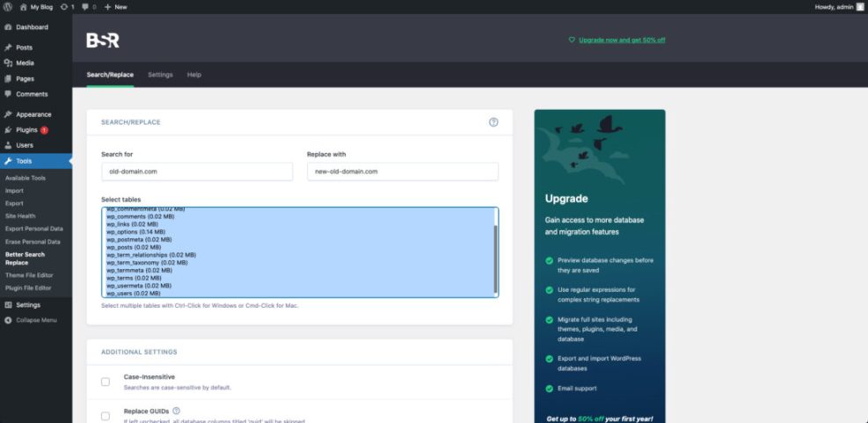Focus the Search for input field
868x423 pixels.
coord(197,171)
